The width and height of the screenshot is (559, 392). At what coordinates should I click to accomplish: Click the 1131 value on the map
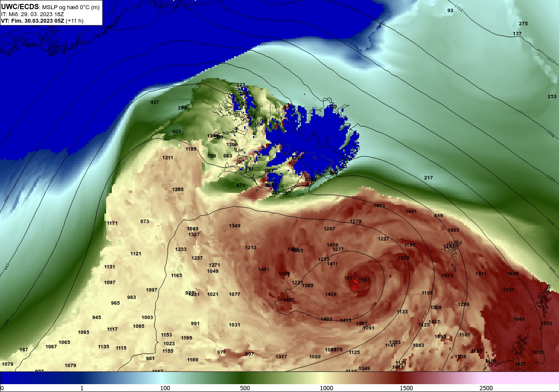(x=110, y=267)
